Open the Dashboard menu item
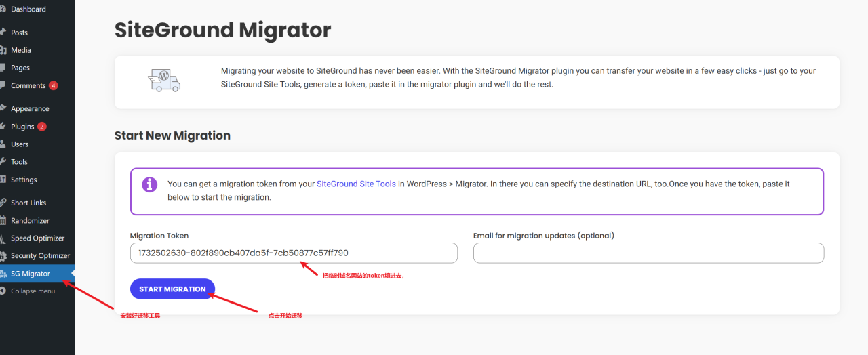Viewport: 868px width, 355px height. (28, 9)
